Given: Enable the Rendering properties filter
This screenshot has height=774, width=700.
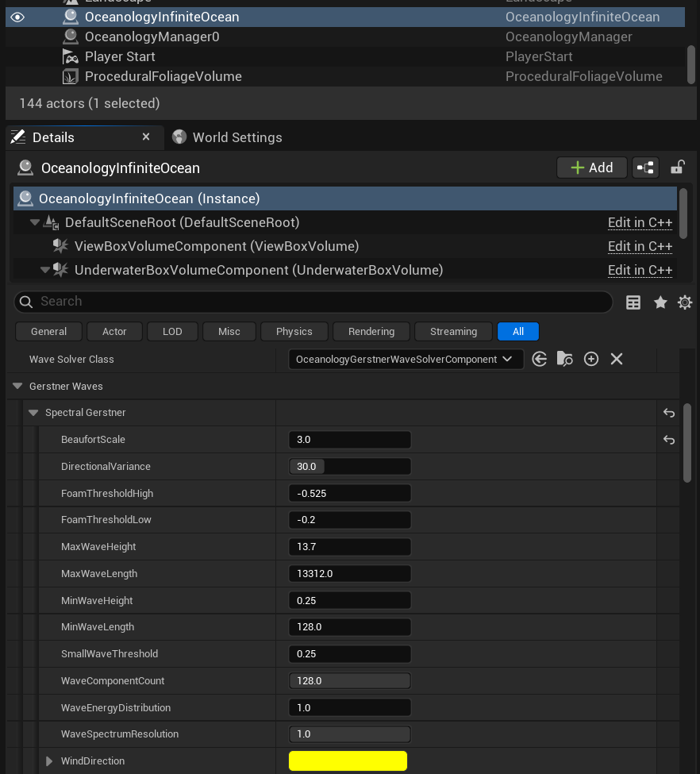Looking at the screenshot, I should (371, 331).
